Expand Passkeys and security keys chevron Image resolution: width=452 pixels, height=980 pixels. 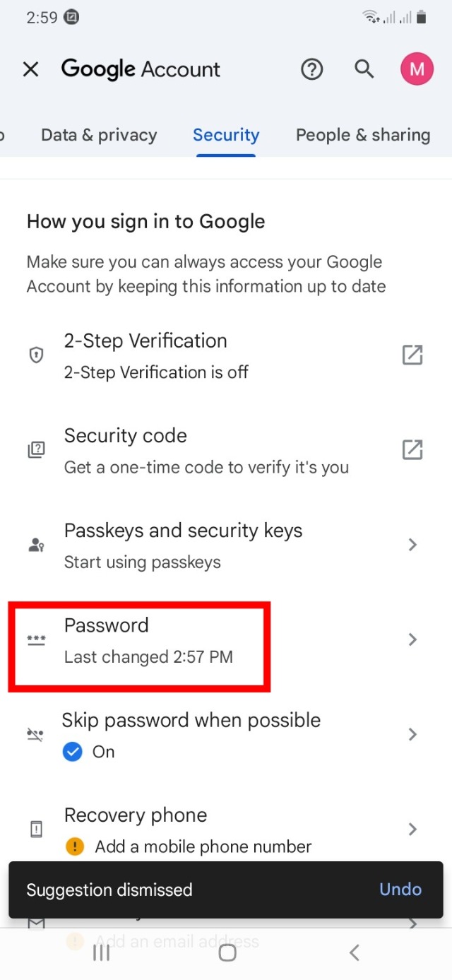(413, 545)
